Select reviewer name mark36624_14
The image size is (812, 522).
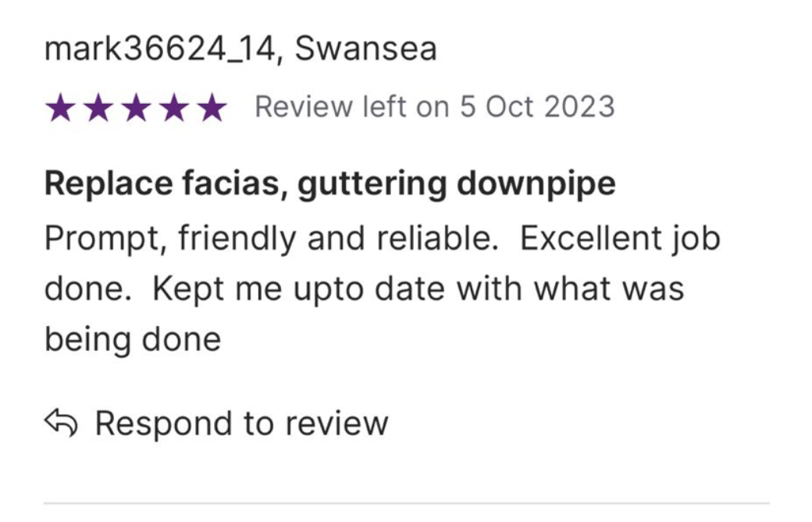[159, 48]
